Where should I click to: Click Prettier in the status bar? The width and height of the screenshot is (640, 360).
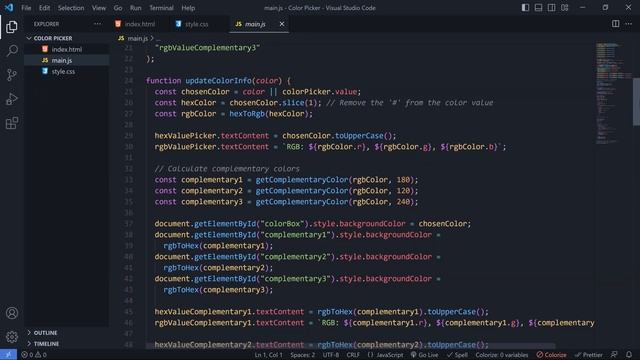pos(589,355)
